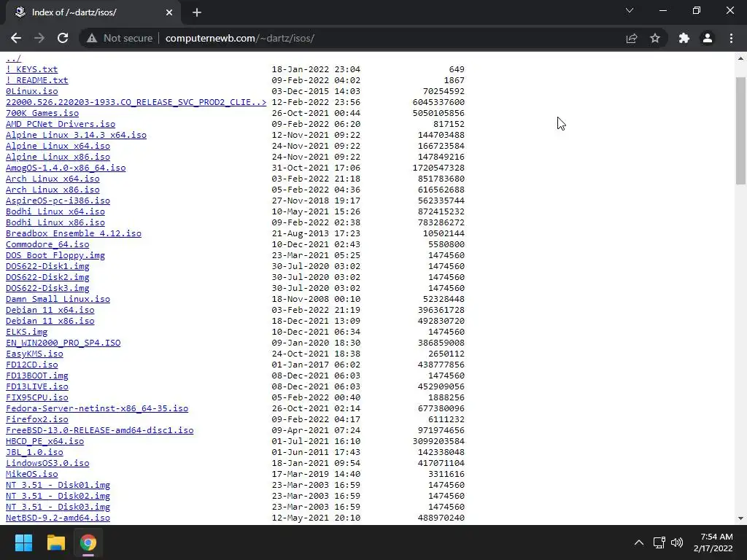This screenshot has height=560, width=747.
Task: Click the Not secure warning icon
Action: coord(92,38)
